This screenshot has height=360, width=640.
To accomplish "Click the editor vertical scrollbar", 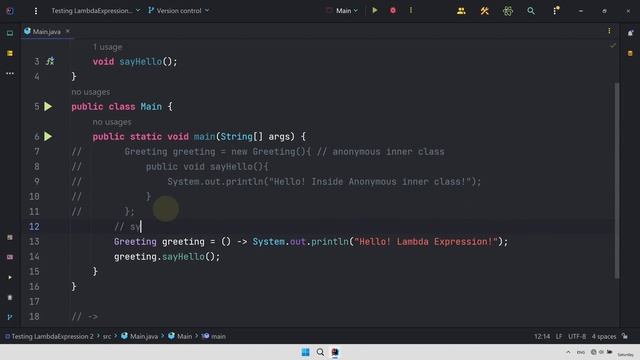I will click(x=617, y=180).
